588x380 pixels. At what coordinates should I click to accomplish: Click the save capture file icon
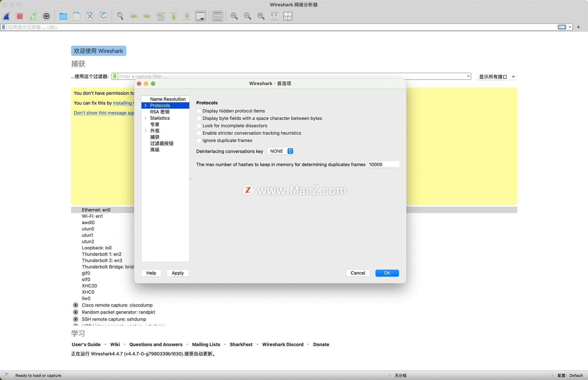click(77, 16)
